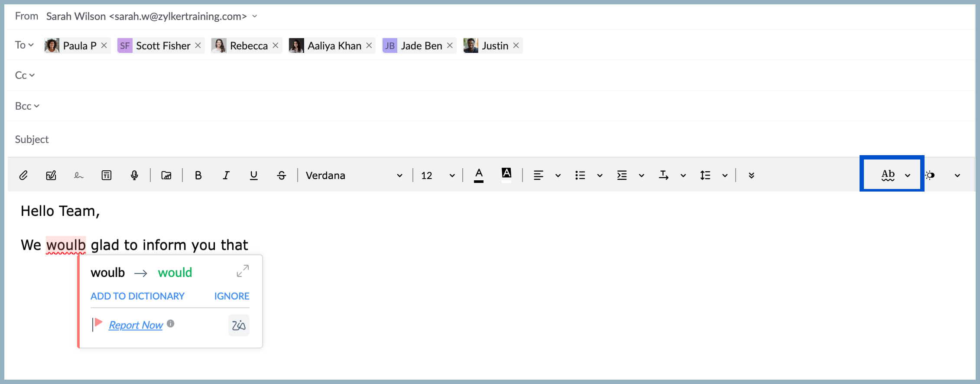Open the Verdana font family dropdown
The width and height of the screenshot is (980, 384).
pos(354,175)
